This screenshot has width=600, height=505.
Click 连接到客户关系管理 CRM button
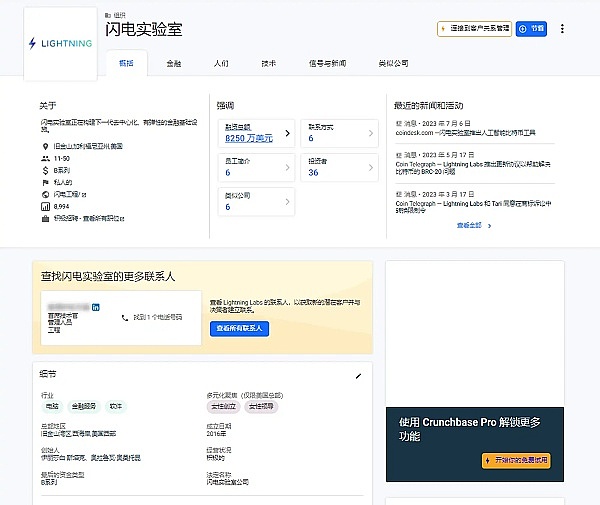(x=474, y=29)
